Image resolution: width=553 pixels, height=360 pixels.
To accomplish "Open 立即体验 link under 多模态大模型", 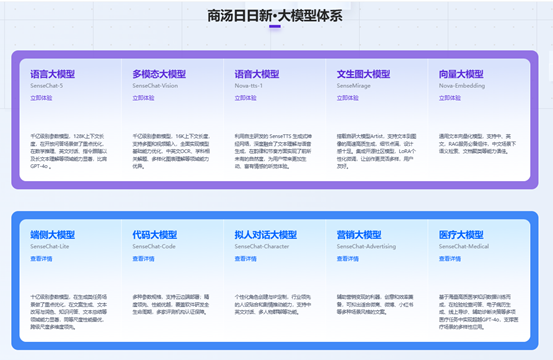I will click(143, 98).
